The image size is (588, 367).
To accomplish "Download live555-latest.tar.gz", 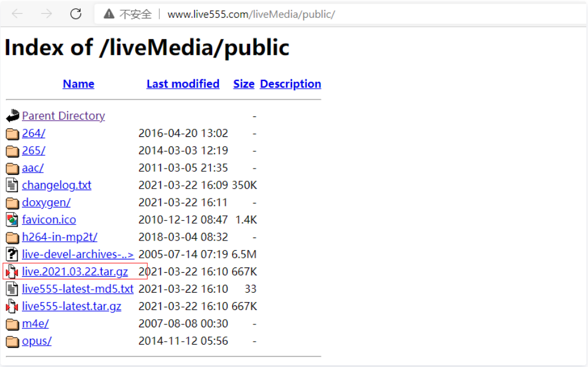I will pyautogui.click(x=72, y=306).
